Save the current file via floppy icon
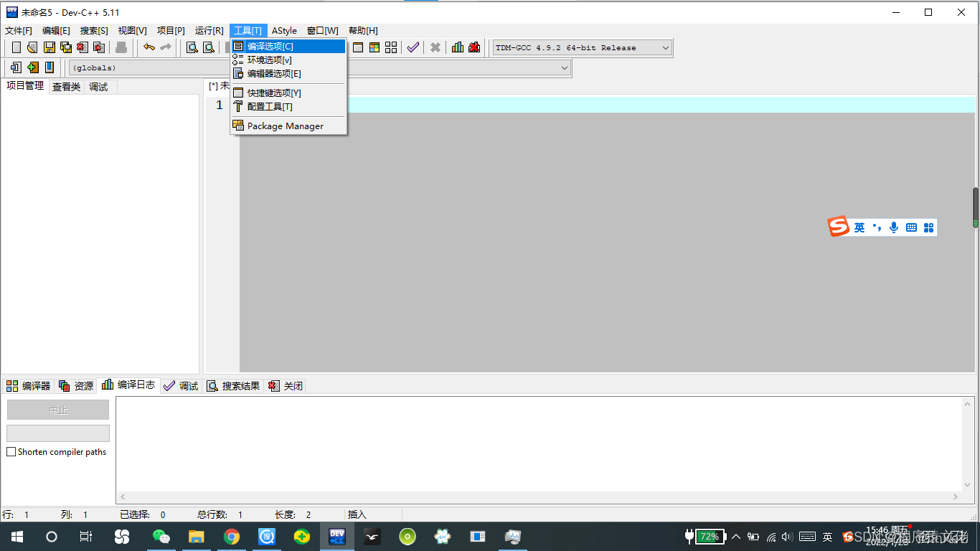980x551 pixels. pyautogui.click(x=50, y=47)
